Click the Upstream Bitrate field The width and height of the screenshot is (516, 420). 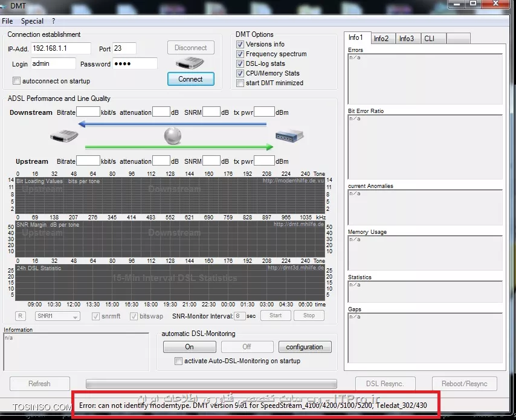click(x=88, y=161)
